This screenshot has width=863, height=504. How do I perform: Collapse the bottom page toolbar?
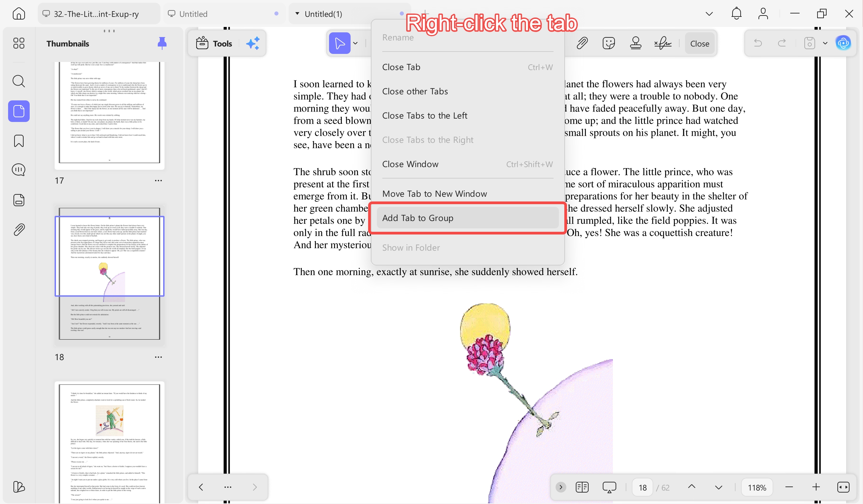click(x=561, y=487)
